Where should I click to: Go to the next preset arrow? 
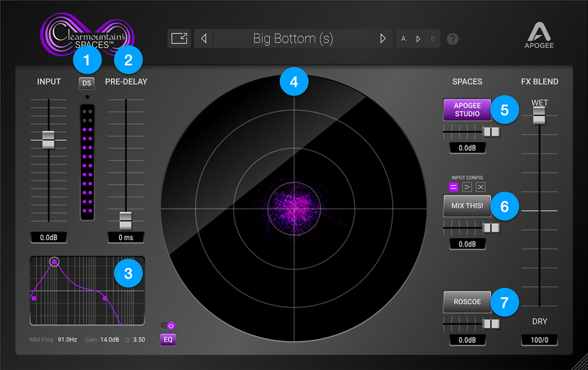pos(382,38)
